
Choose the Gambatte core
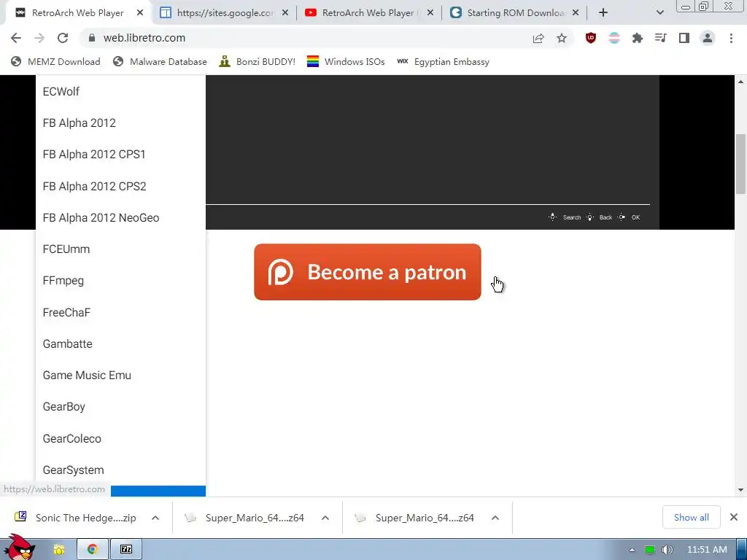coord(120,344)
